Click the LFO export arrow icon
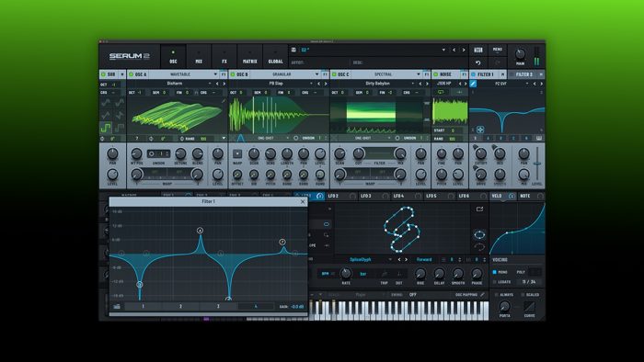 479,209
